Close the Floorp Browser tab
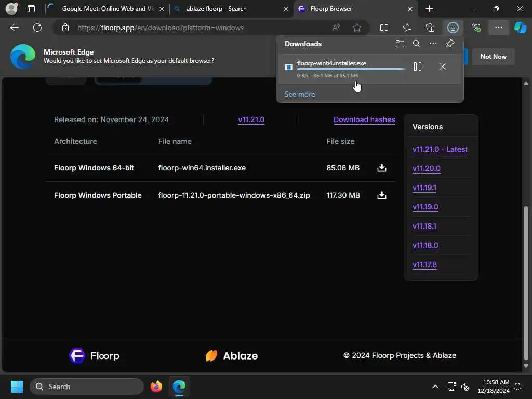 (x=410, y=9)
